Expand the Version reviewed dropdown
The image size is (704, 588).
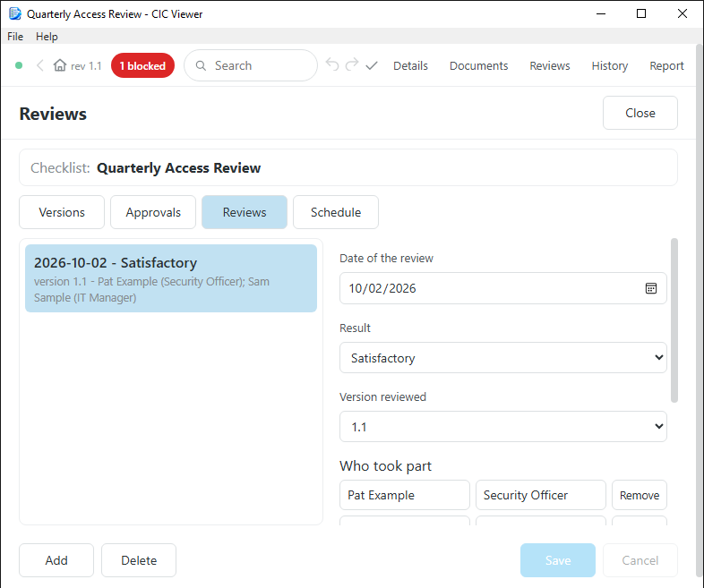click(x=502, y=427)
